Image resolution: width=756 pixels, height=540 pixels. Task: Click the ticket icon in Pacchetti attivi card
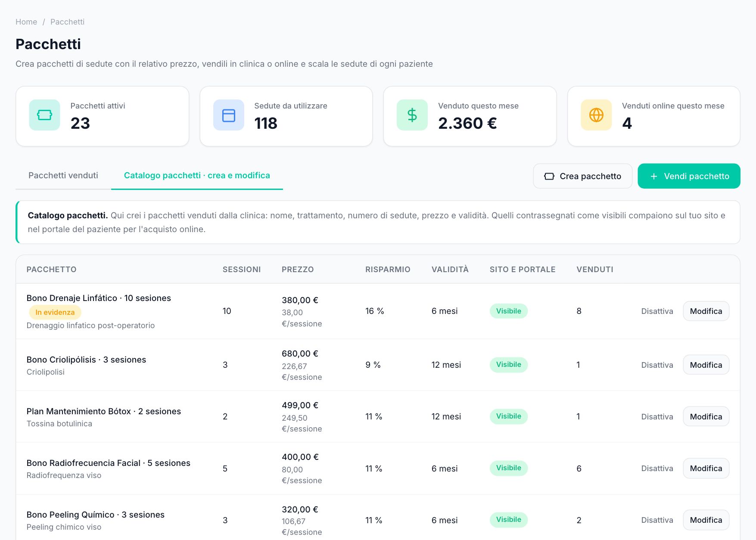44,115
